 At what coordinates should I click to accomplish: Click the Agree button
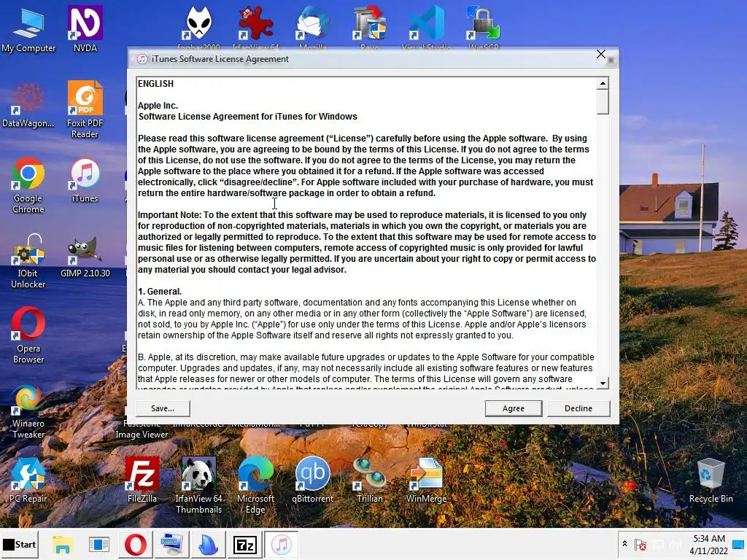[x=513, y=408]
